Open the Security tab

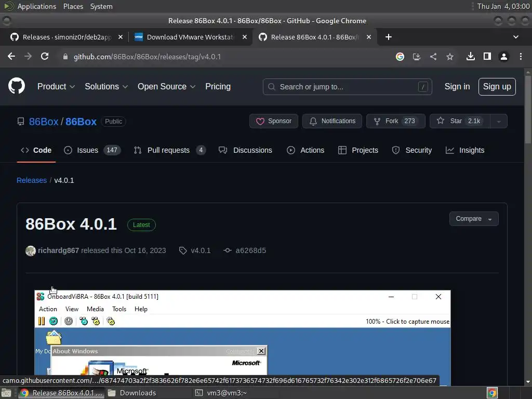[x=412, y=150]
